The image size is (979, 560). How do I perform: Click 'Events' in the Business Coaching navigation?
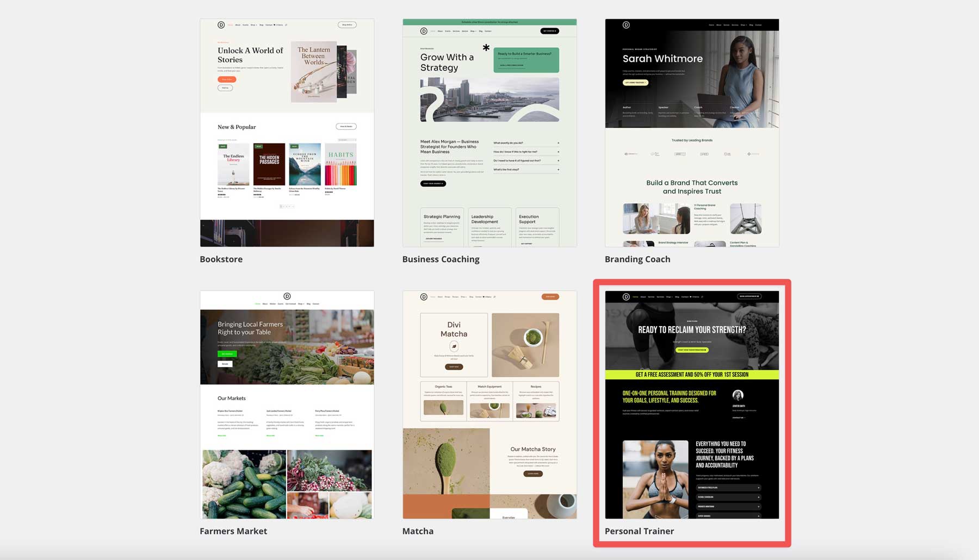[x=449, y=31]
